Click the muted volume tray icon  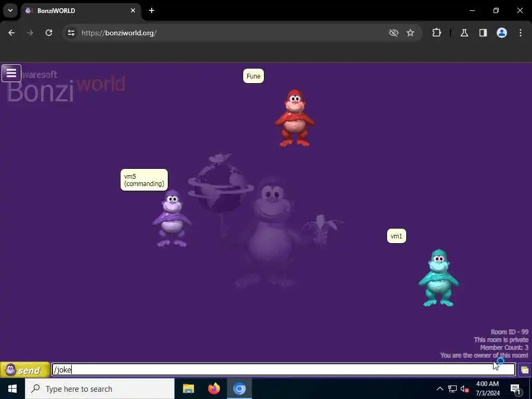(x=464, y=389)
